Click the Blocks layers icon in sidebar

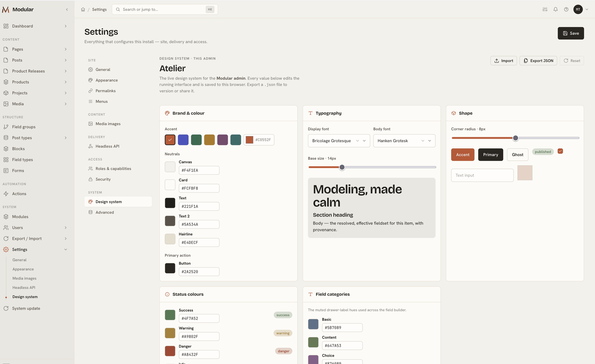[6, 149]
